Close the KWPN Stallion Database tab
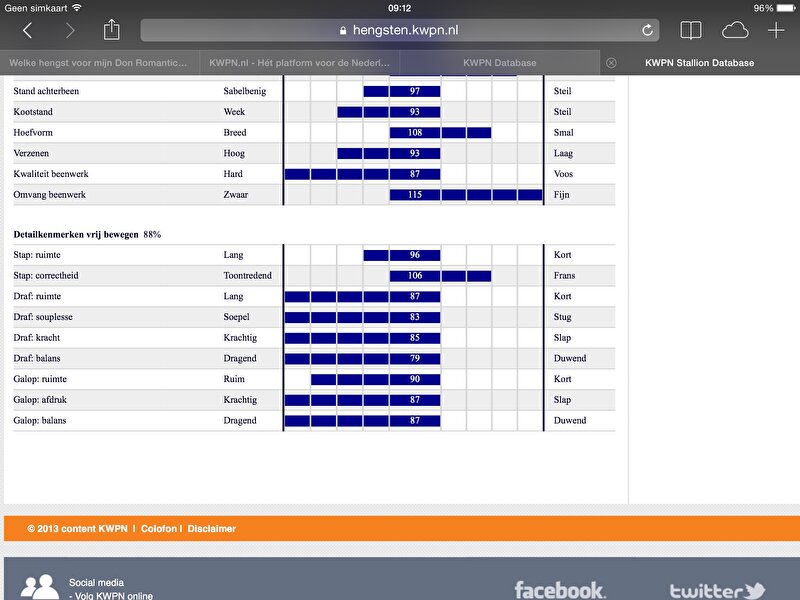The image size is (800, 600). [x=611, y=63]
